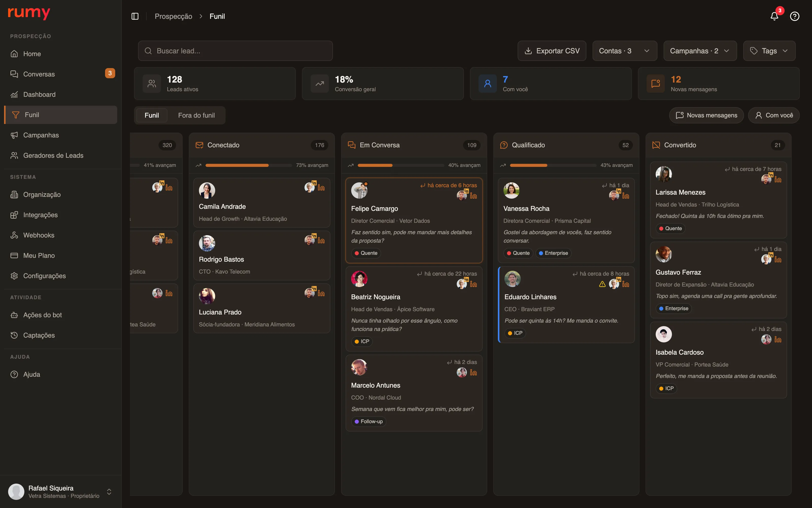
Task: Switch to the Fora do funil tab
Action: click(x=196, y=115)
